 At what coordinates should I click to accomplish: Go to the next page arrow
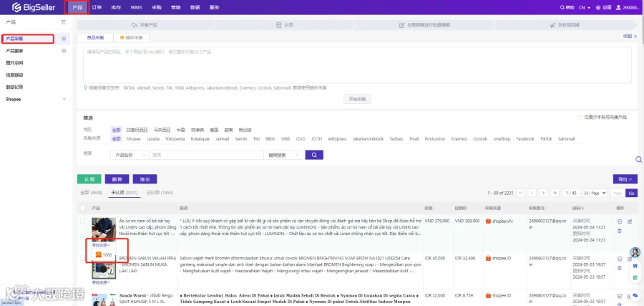point(543,193)
